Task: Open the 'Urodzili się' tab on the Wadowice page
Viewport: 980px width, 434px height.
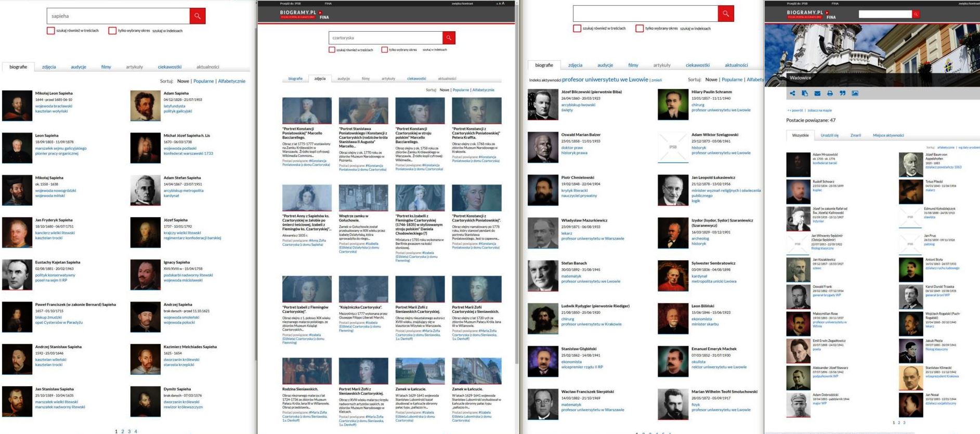Action: pos(830,135)
